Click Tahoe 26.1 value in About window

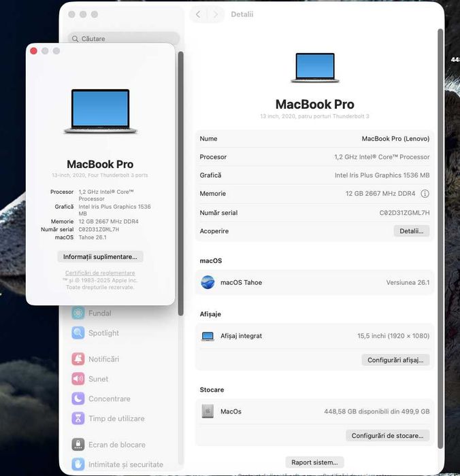93,237
